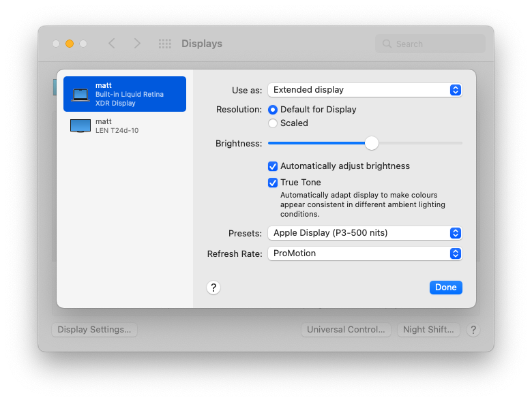Image resolution: width=532 pixels, height=402 pixels.
Task: Open the Presets dropdown
Action: [x=365, y=233]
